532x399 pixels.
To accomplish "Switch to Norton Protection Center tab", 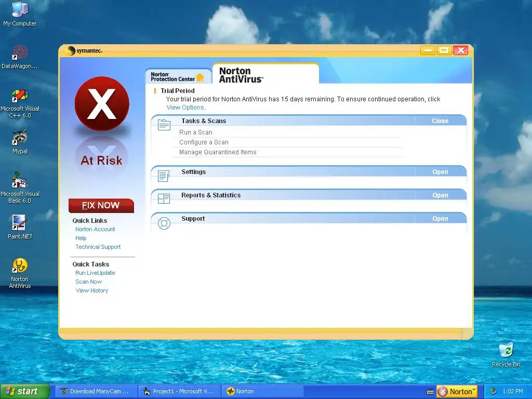I will coord(178,77).
